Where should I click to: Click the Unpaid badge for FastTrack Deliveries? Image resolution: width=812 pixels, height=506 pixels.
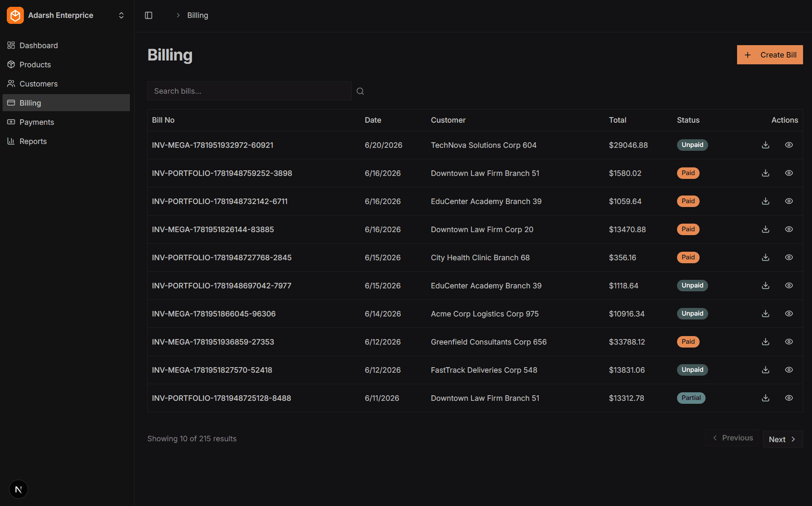click(x=692, y=370)
